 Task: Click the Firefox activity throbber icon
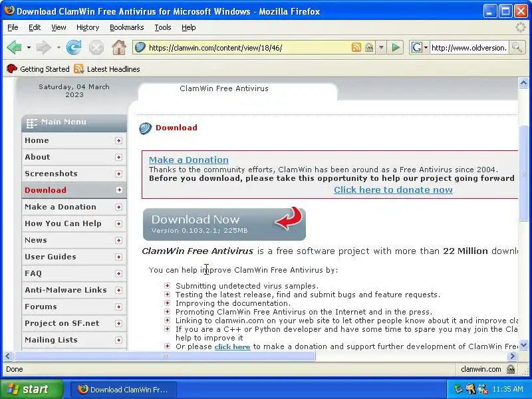(521, 27)
